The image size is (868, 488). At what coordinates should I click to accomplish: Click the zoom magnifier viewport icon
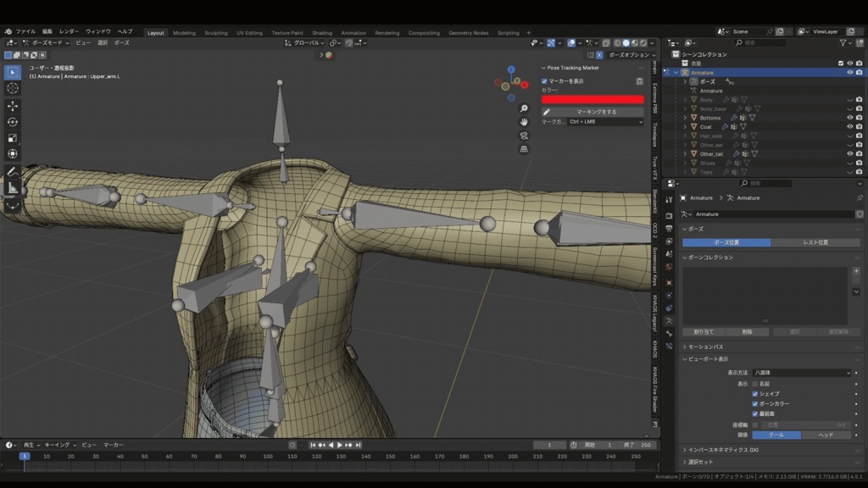524,108
